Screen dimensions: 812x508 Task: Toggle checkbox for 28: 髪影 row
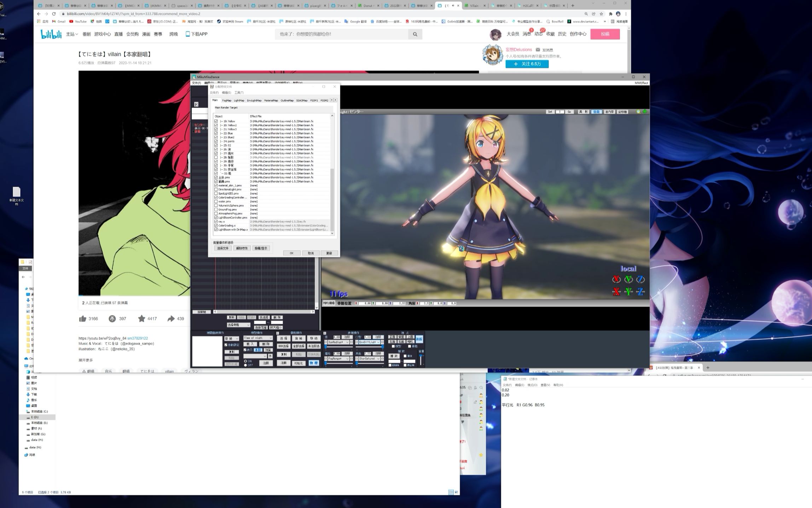216,157
